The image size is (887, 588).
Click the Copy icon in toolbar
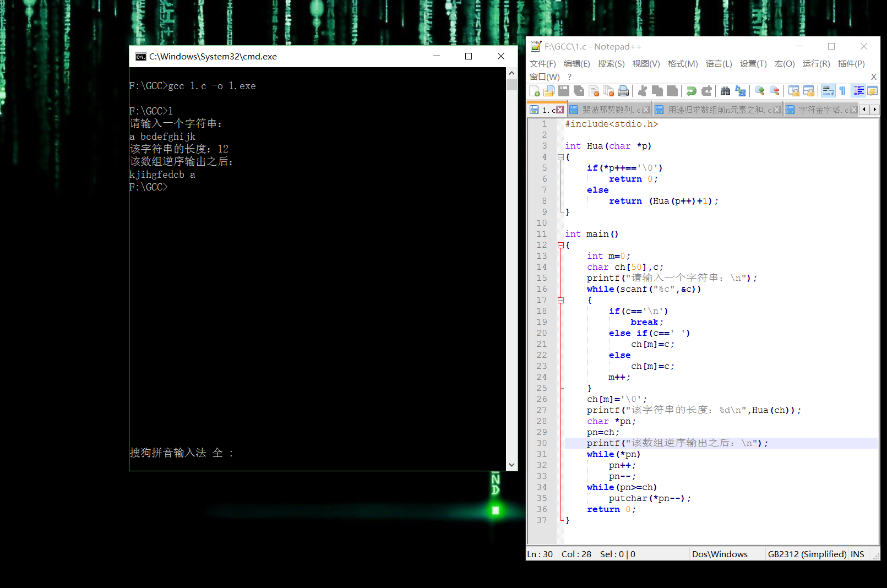[657, 91]
